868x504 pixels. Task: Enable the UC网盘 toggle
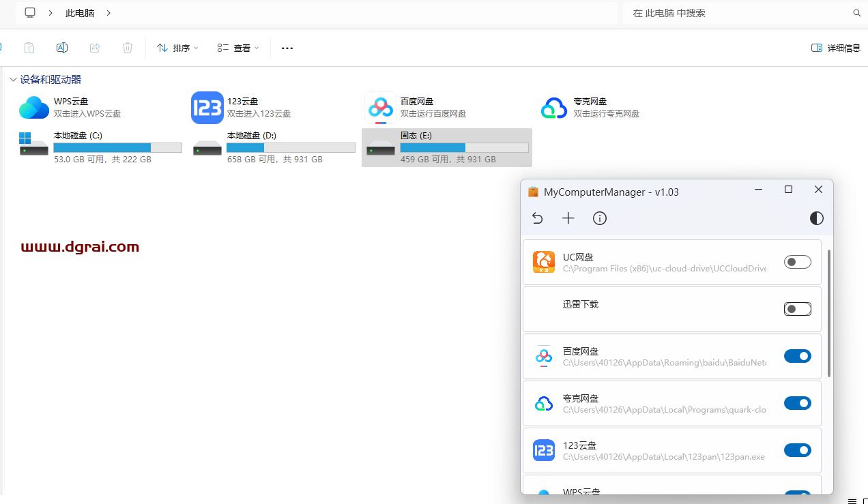pos(798,262)
